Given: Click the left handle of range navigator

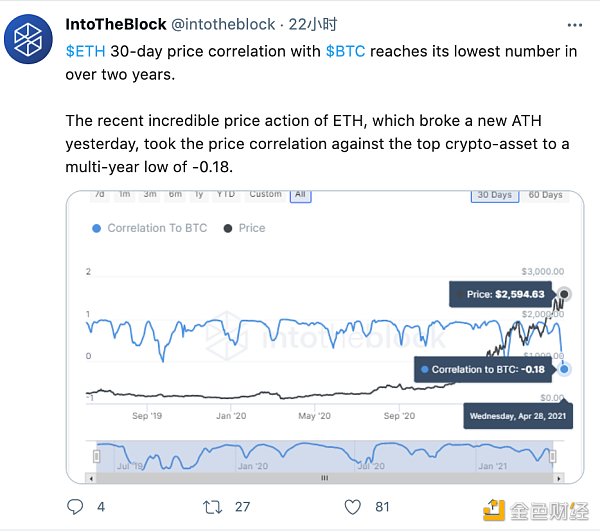Looking at the screenshot, I should (97, 456).
